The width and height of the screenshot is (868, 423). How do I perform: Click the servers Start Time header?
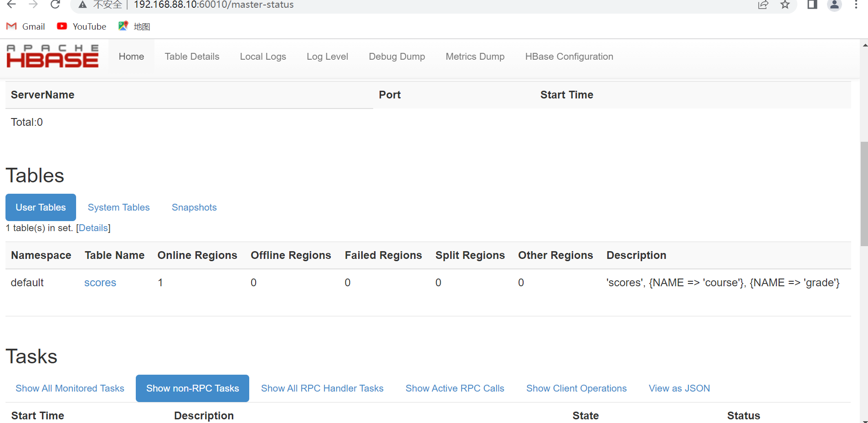coord(566,95)
